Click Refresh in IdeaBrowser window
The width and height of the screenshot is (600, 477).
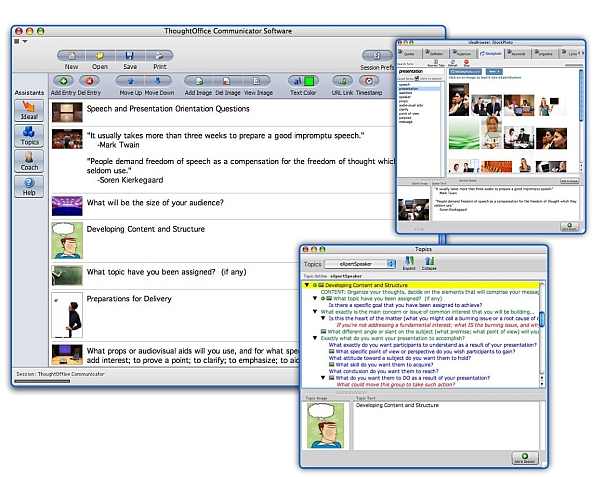453,62
